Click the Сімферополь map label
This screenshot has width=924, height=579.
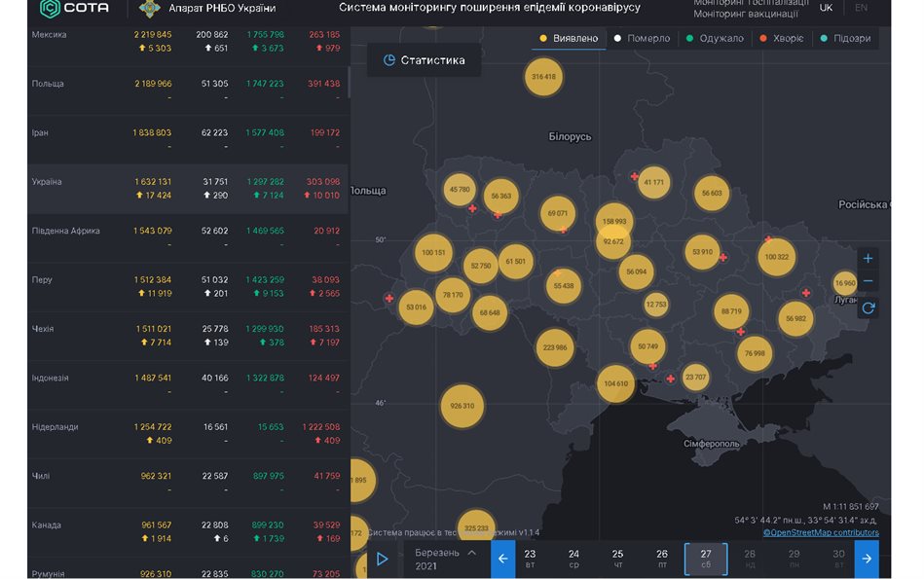(x=712, y=444)
